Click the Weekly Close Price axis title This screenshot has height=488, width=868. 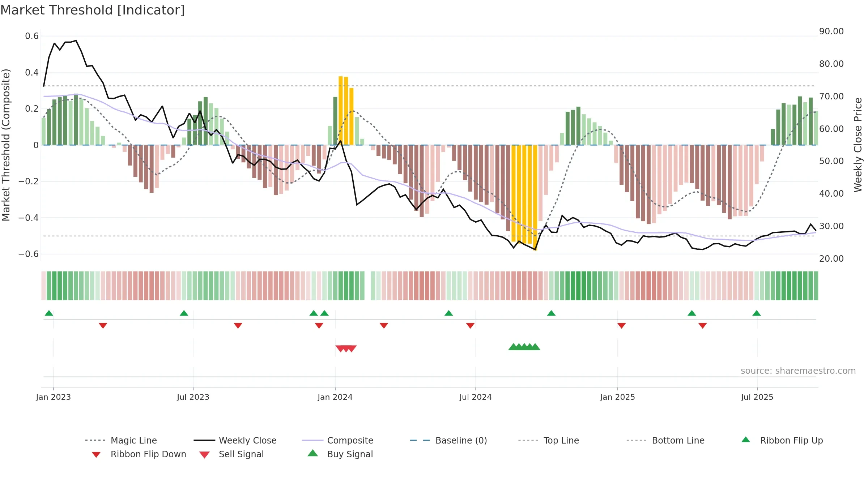coord(858,145)
